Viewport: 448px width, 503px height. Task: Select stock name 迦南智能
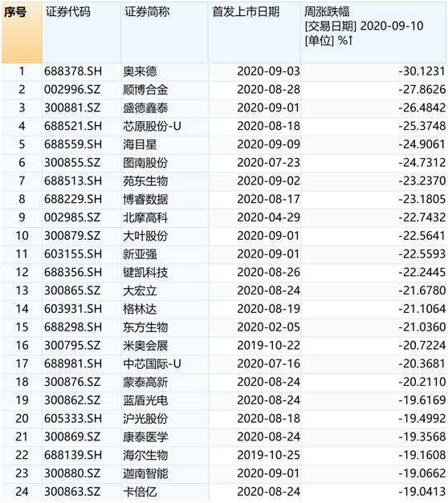tap(145, 474)
